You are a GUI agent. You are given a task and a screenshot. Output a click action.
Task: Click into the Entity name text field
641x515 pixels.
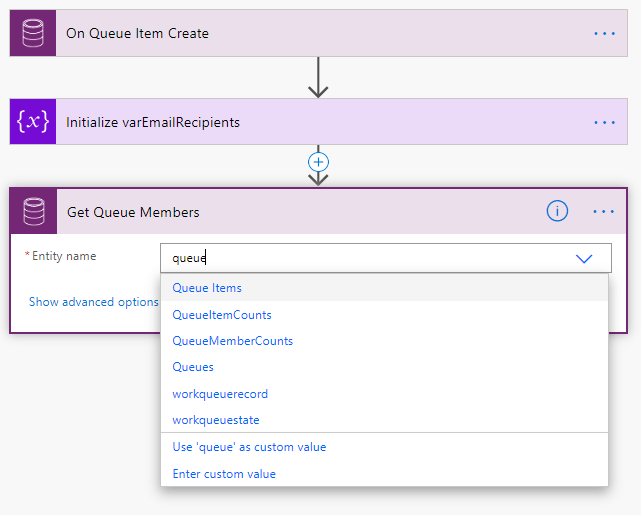tap(360, 258)
